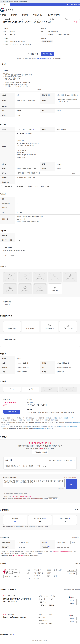Select the 개인 tab at top
The width and height of the screenshot is (80, 644).
(5, 4)
